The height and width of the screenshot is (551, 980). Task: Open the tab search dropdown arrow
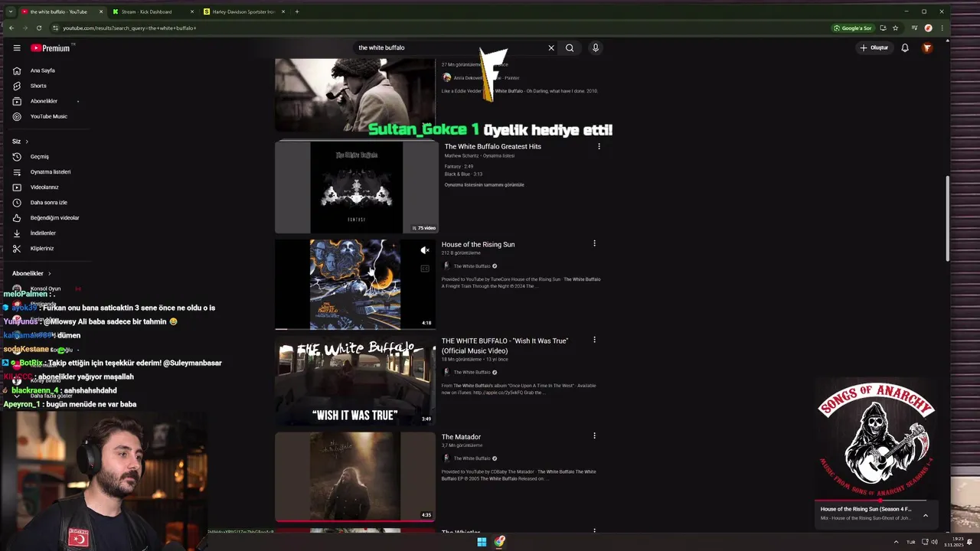click(11, 11)
